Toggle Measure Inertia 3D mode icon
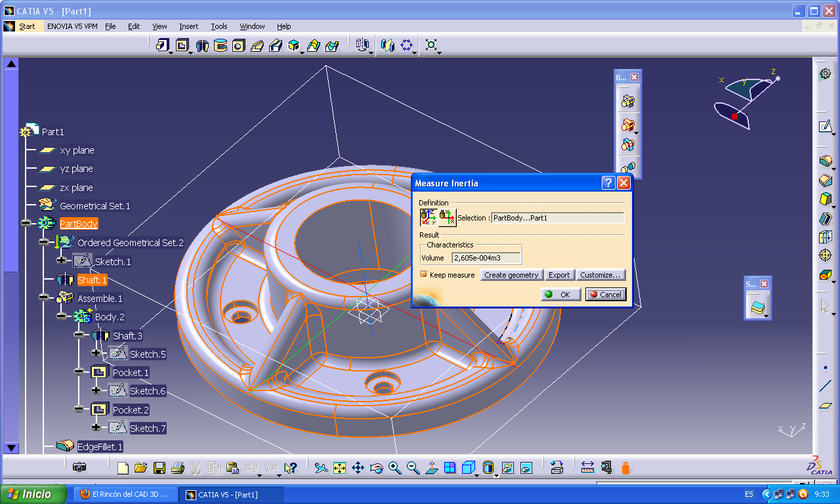The width and height of the screenshot is (840, 504). point(429,218)
